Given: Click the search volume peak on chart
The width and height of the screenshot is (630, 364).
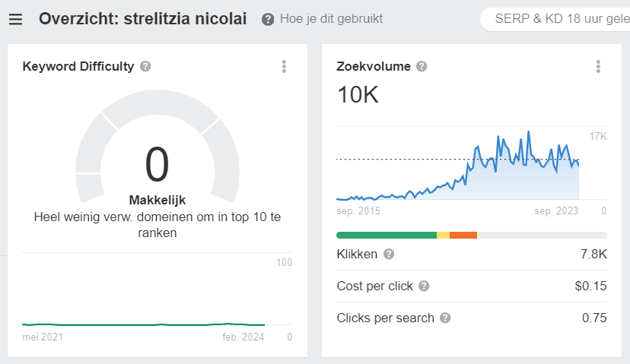Looking at the screenshot, I should [528, 131].
